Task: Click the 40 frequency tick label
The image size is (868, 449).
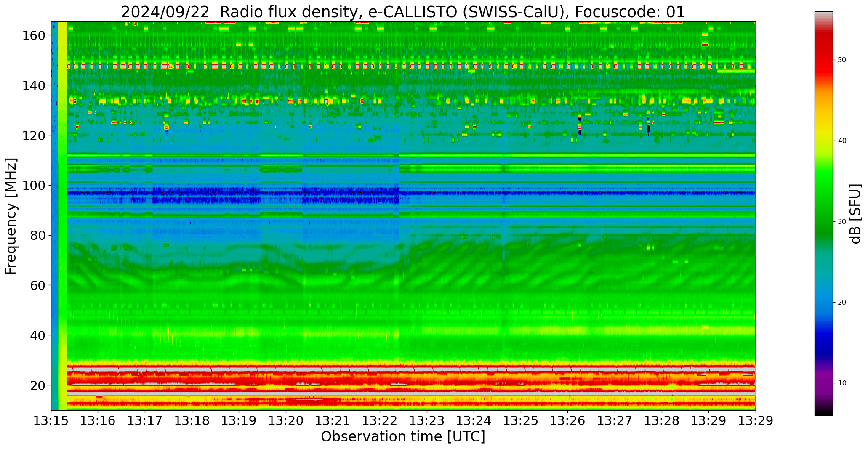Action: tap(38, 335)
